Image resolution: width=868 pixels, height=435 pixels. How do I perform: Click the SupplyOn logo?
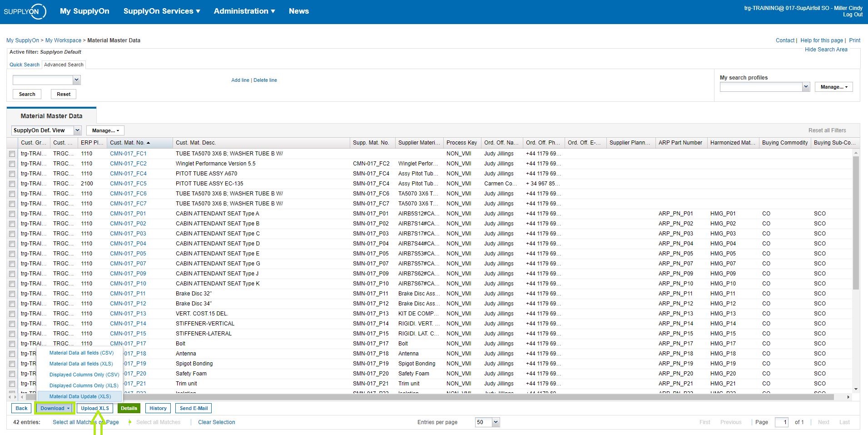tap(25, 11)
